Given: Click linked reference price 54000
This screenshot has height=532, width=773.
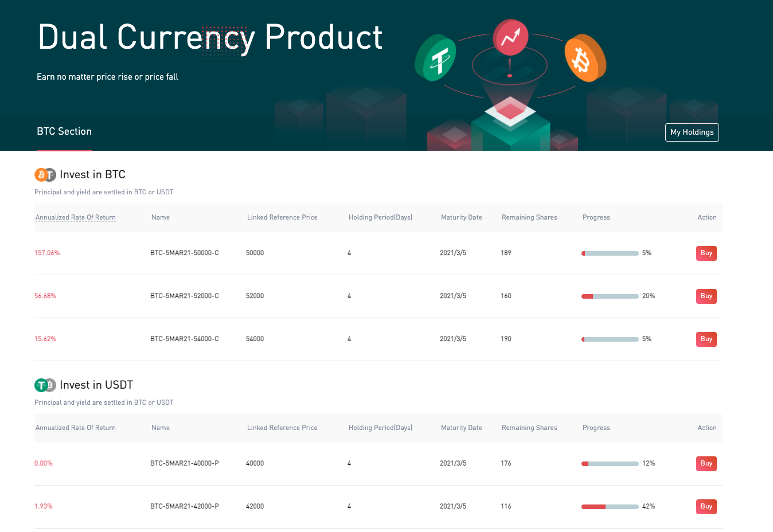Looking at the screenshot, I should (x=255, y=339).
